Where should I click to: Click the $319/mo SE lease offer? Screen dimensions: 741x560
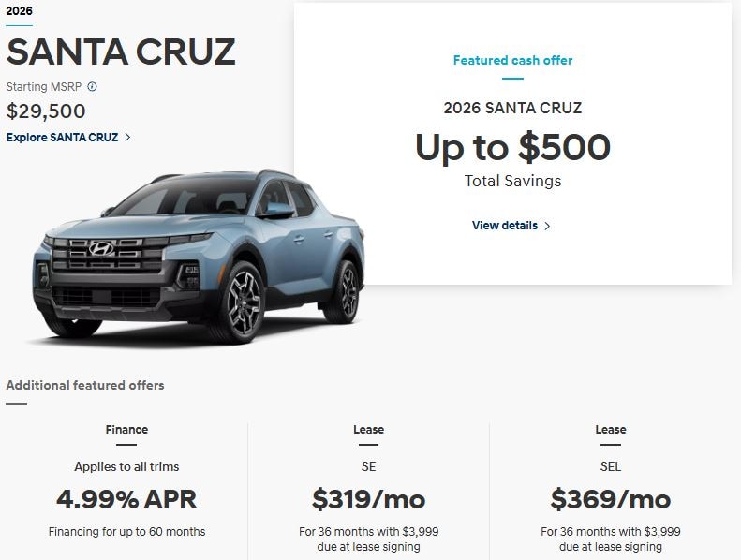point(369,498)
